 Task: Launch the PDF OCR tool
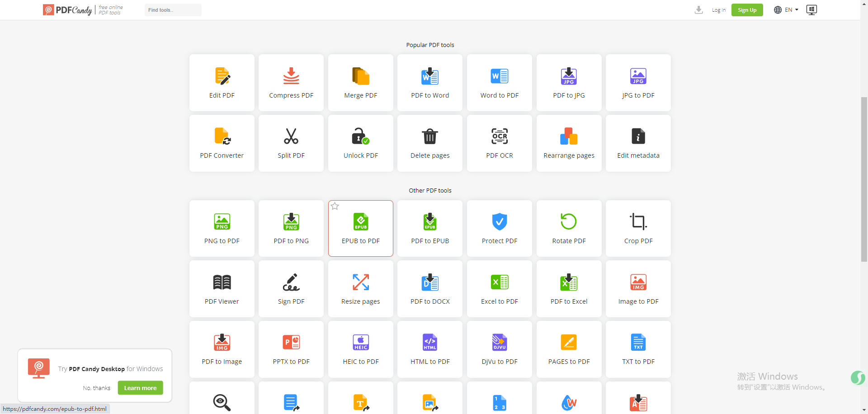click(500, 143)
